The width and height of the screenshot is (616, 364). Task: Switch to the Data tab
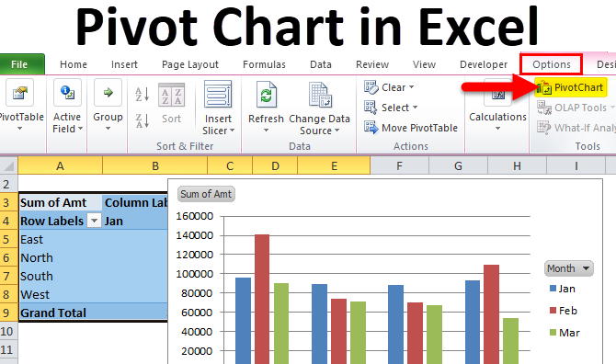point(321,64)
